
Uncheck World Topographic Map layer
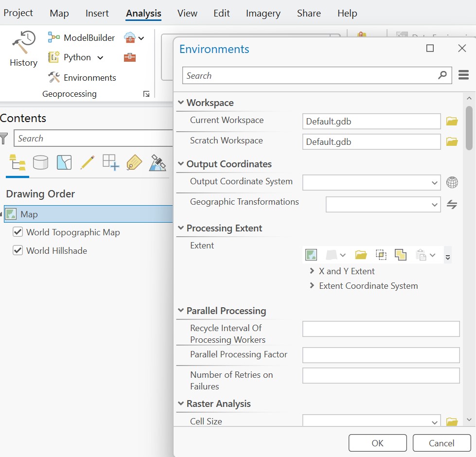click(x=18, y=232)
